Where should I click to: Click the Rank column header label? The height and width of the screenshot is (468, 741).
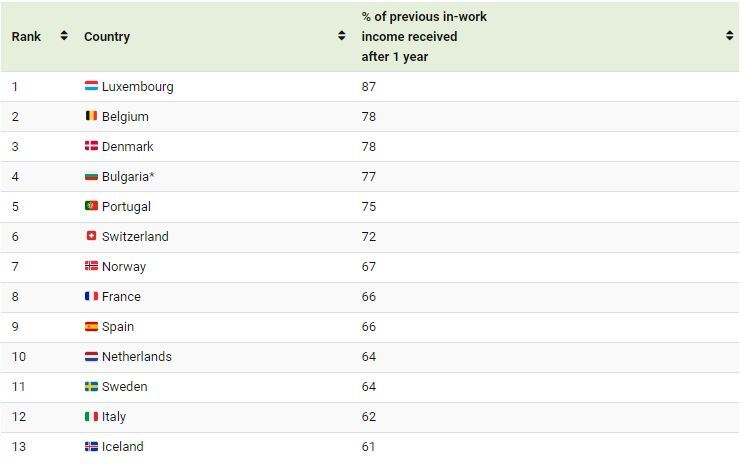click(26, 36)
